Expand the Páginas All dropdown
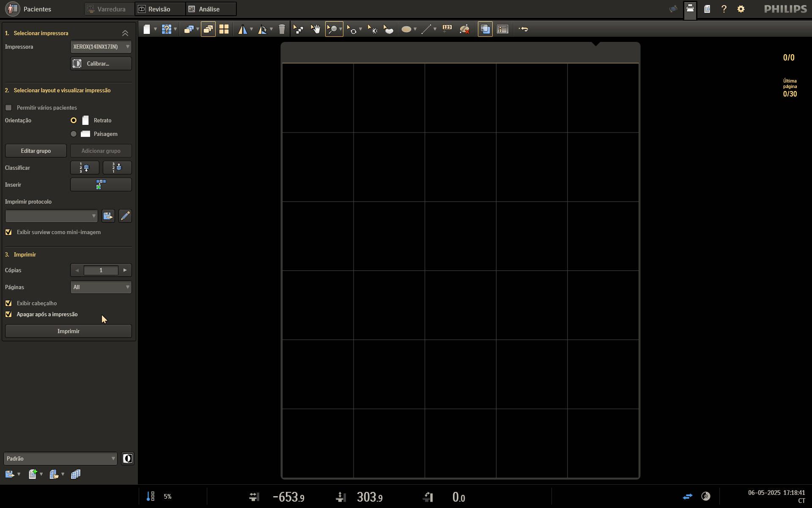The height and width of the screenshot is (508, 812). click(x=101, y=287)
